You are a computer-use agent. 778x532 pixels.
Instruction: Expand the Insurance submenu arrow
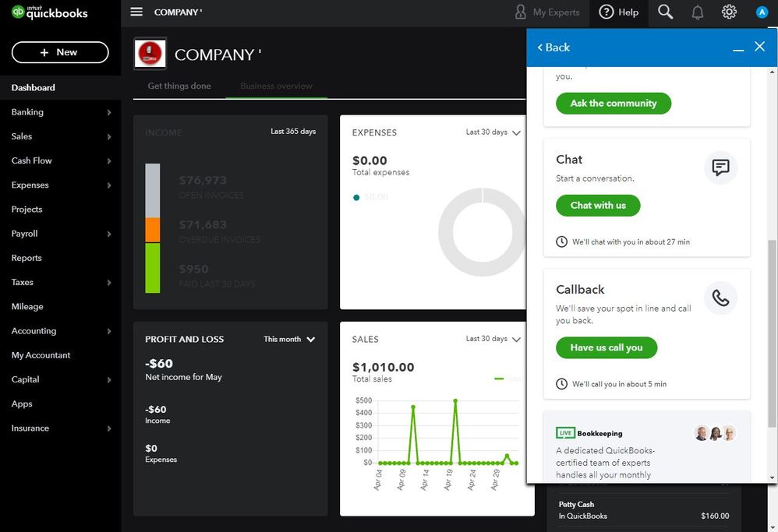pyautogui.click(x=108, y=428)
